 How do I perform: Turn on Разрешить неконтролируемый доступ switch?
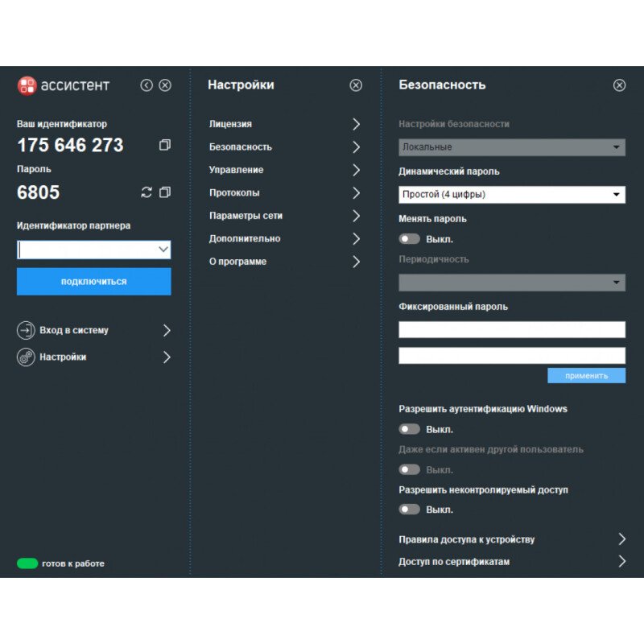click(410, 510)
